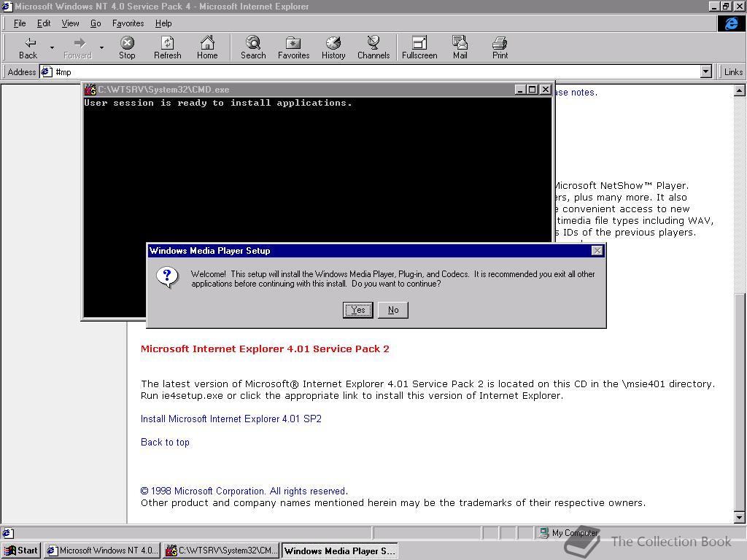Expand the Back button history dropdown arrow

[x=52, y=47]
